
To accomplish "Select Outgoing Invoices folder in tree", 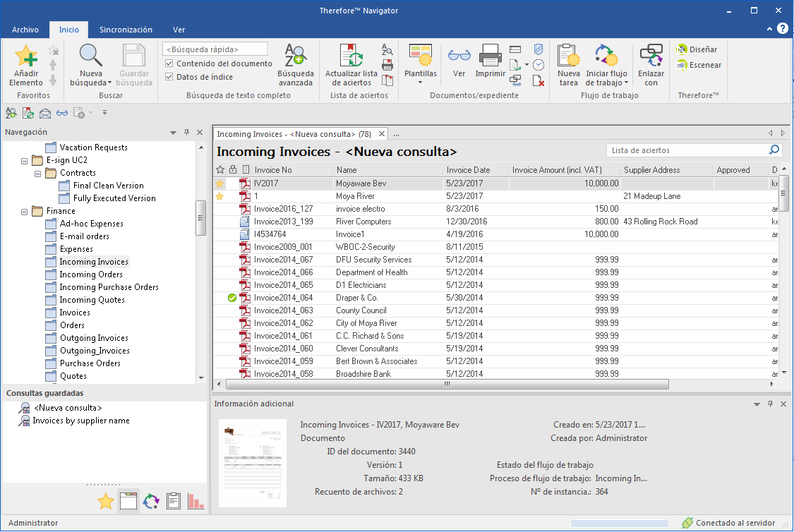I will click(x=94, y=338).
